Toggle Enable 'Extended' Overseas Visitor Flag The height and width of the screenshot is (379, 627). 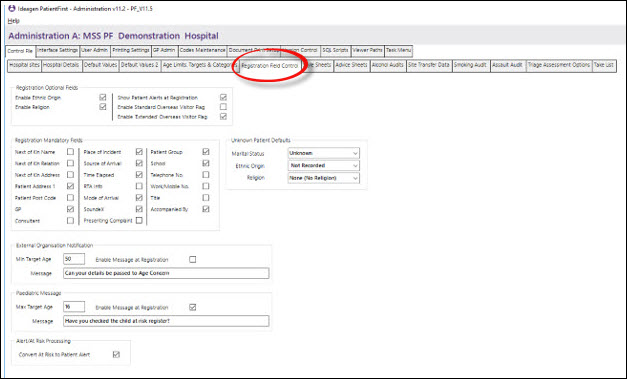(223, 117)
